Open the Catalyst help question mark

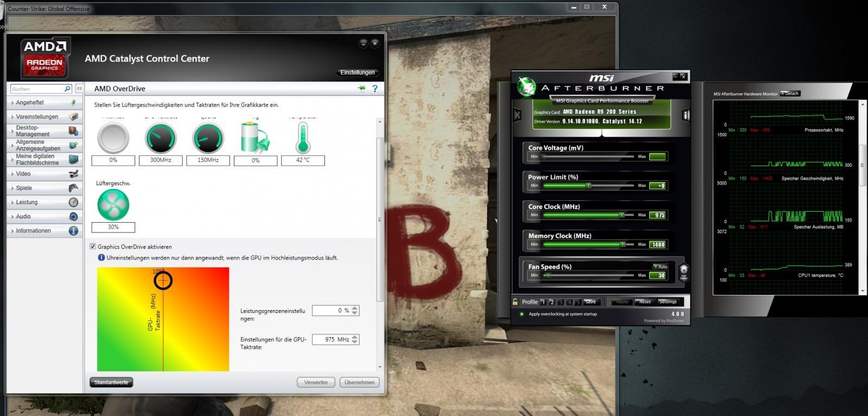coord(375,89)
